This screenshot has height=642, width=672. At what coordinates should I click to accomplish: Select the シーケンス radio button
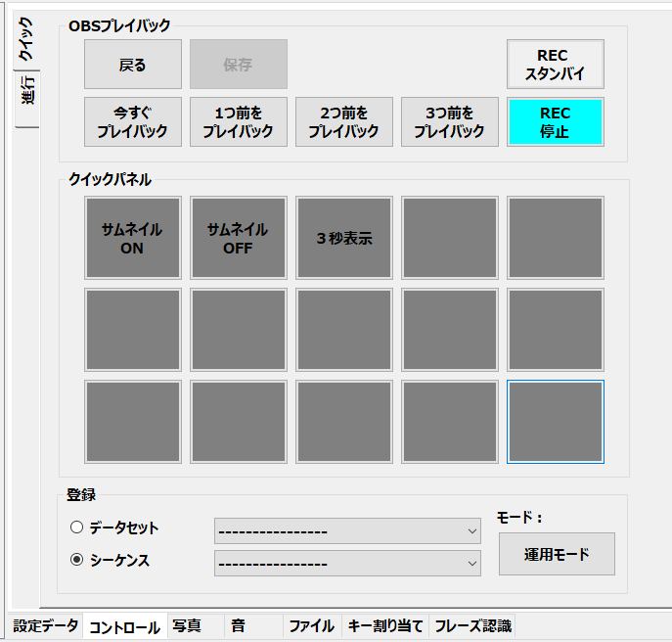77,561
